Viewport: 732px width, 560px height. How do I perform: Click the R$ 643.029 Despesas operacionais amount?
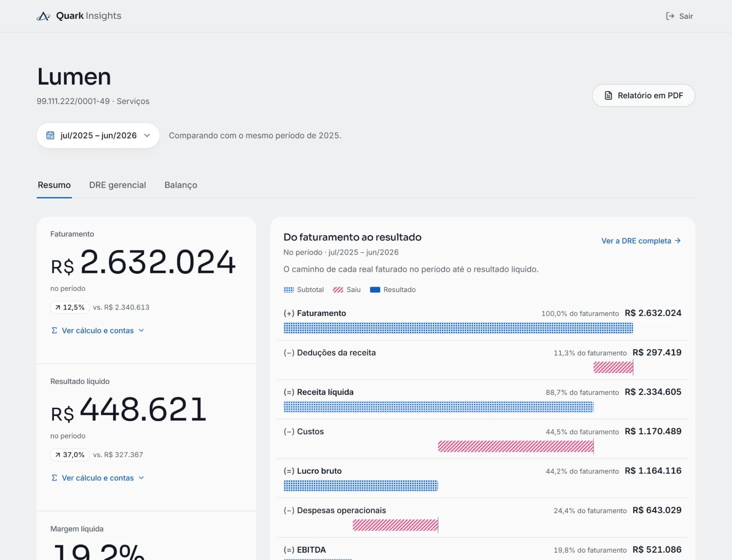coord(657,510)
